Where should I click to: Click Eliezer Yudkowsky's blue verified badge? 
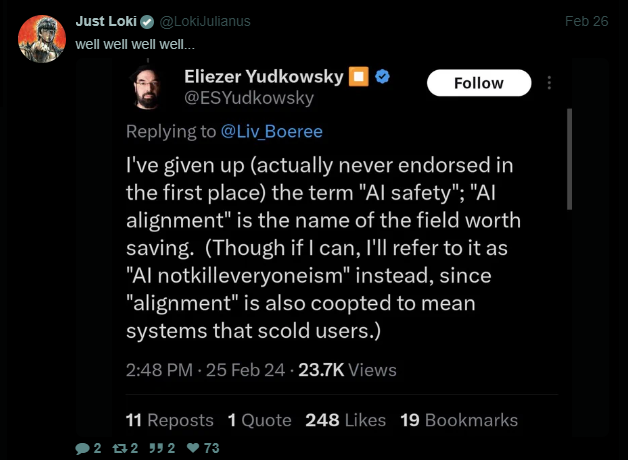tap(383, 77)
